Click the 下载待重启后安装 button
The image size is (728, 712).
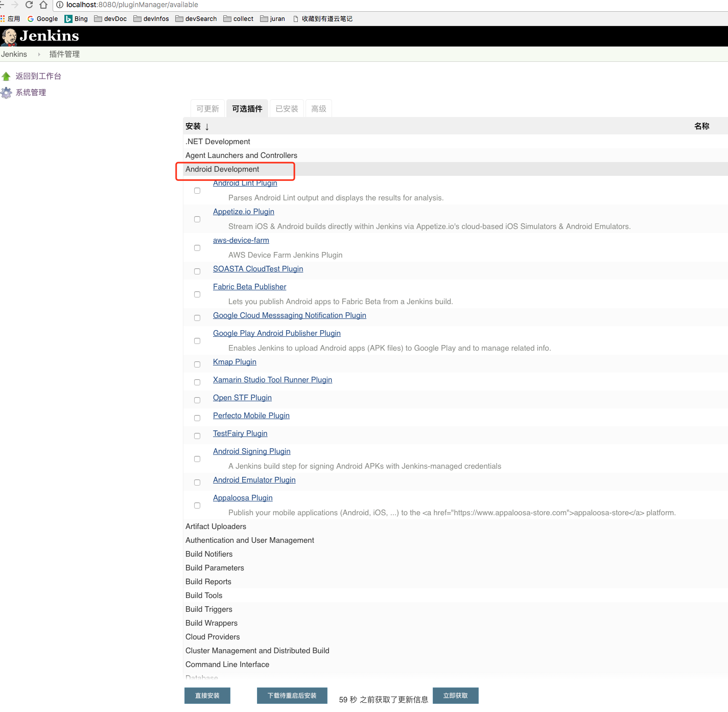coord(292,696)
